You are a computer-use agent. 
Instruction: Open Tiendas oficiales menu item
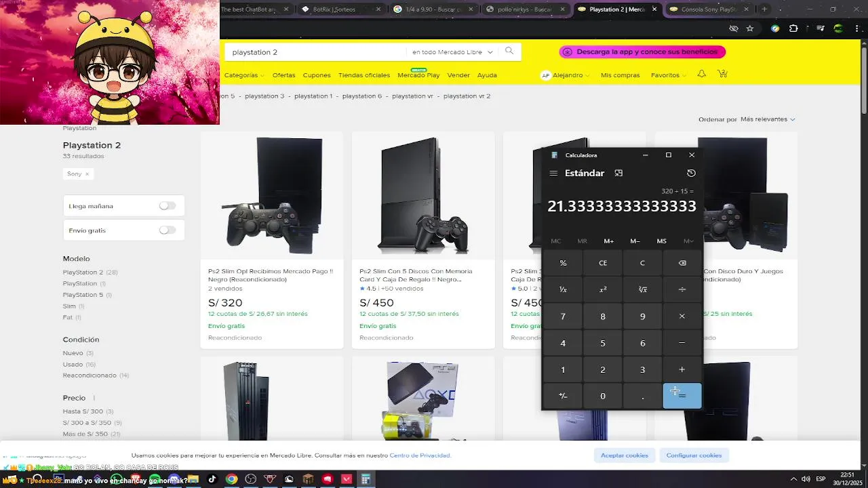coord(364,75)
